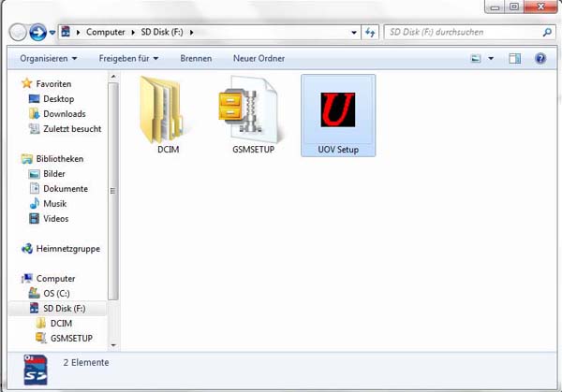This screenshot has height=392, width=562.
Task: Select Downloads in Favoriten sidebar
Action: [x=64, y=114]
